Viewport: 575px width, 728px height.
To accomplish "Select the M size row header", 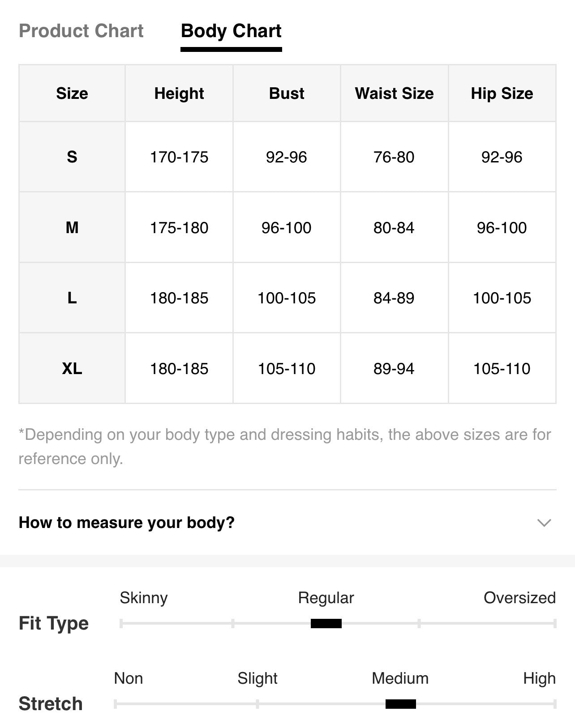I will point(72,227).
